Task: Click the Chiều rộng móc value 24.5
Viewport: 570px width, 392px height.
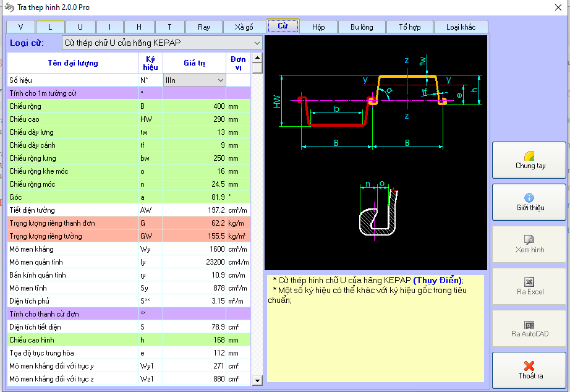Action: (x=195, y=184)
